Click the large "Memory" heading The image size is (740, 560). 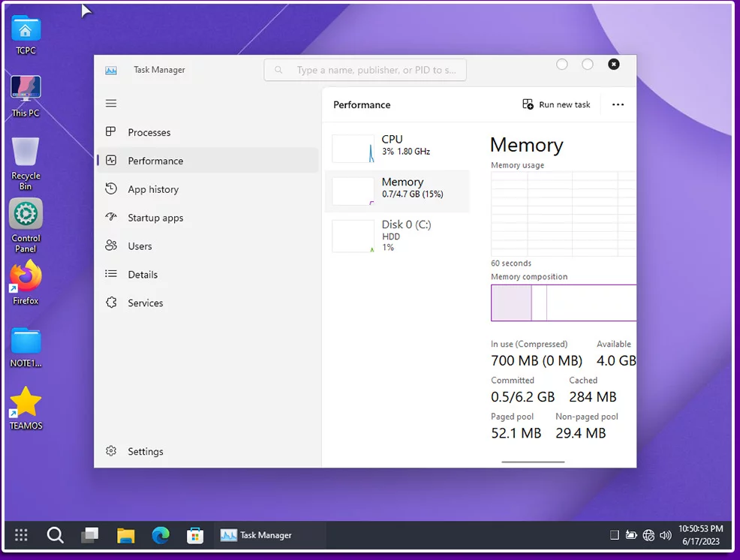coord(527,145)
